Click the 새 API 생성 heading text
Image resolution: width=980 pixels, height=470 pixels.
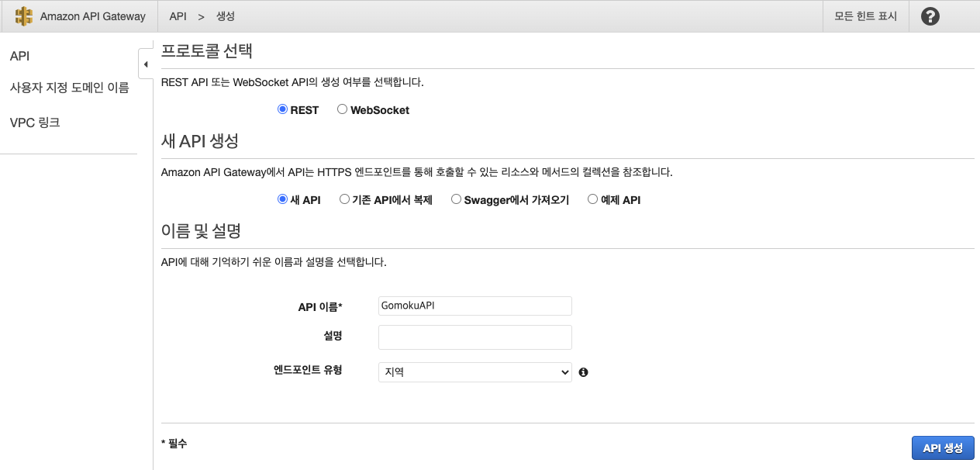[x=199, y=141]
